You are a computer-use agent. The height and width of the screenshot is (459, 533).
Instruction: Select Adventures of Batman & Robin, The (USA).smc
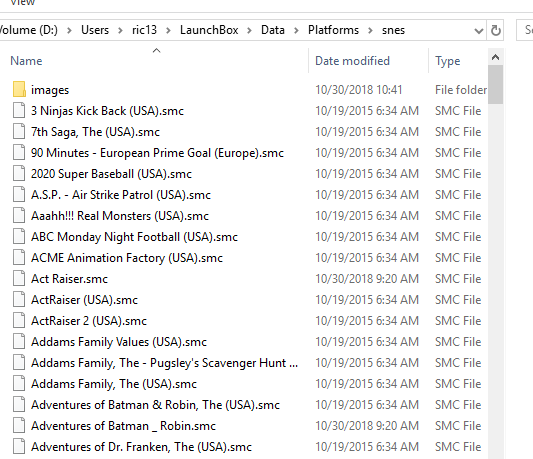coord(155,405)
